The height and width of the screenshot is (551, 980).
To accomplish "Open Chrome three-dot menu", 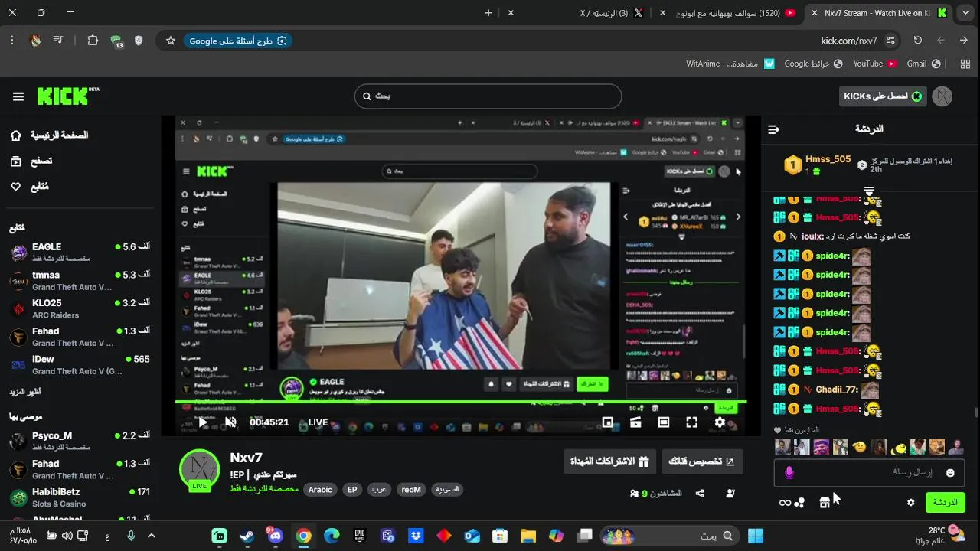I will pos(12,41).
